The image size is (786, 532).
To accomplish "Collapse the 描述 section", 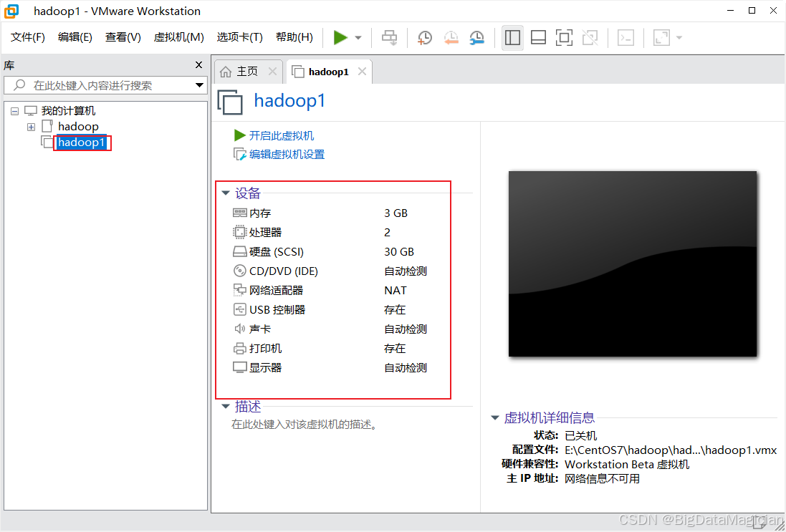I will pos(226,406).
